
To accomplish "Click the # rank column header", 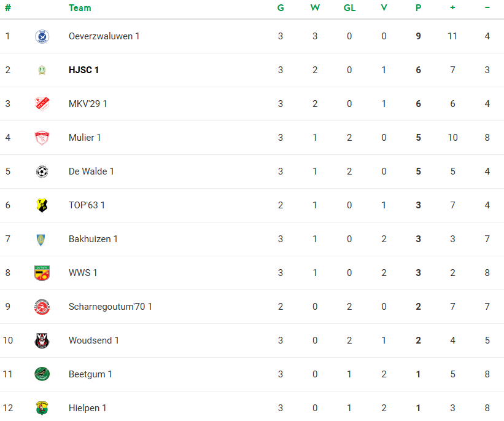I will pos(8,8).
